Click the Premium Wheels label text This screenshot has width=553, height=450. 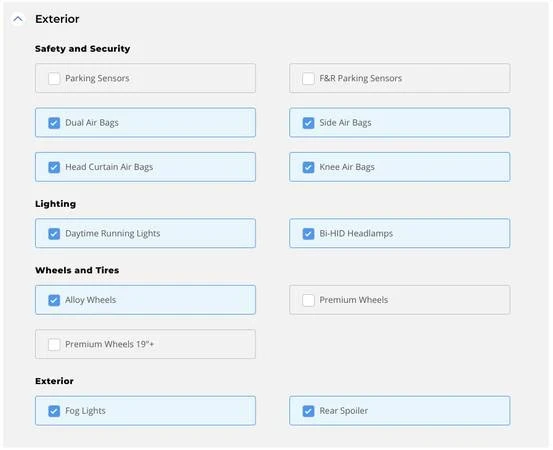[353, 300]
